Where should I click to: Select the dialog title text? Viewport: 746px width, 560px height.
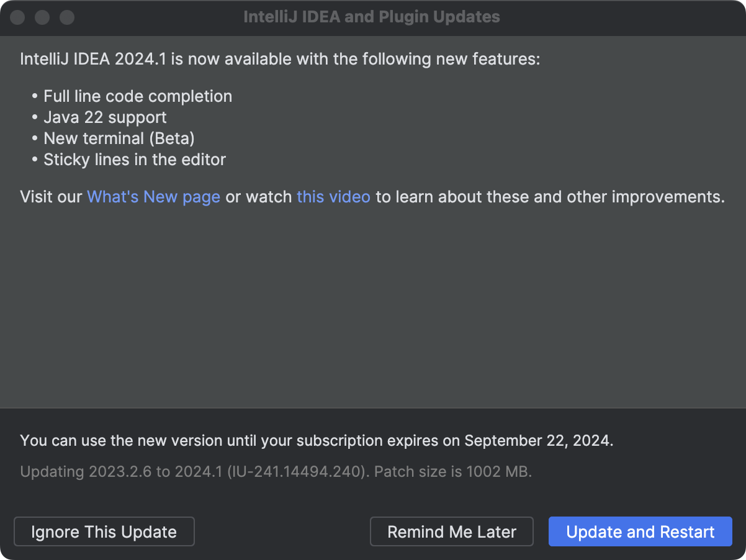pyautogui.click(x=371, y=17)
